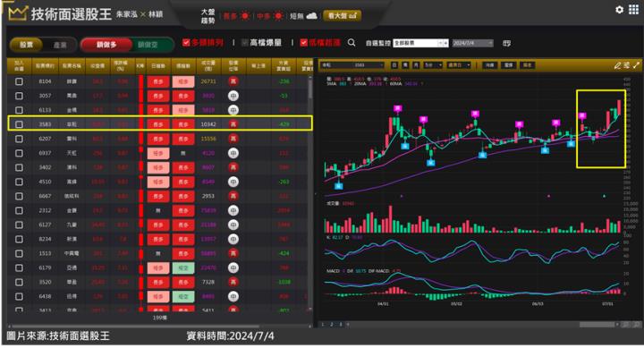644x348 pixels.
Task: Open the chart stock selector 3583 dropdown
Action: 352,65
